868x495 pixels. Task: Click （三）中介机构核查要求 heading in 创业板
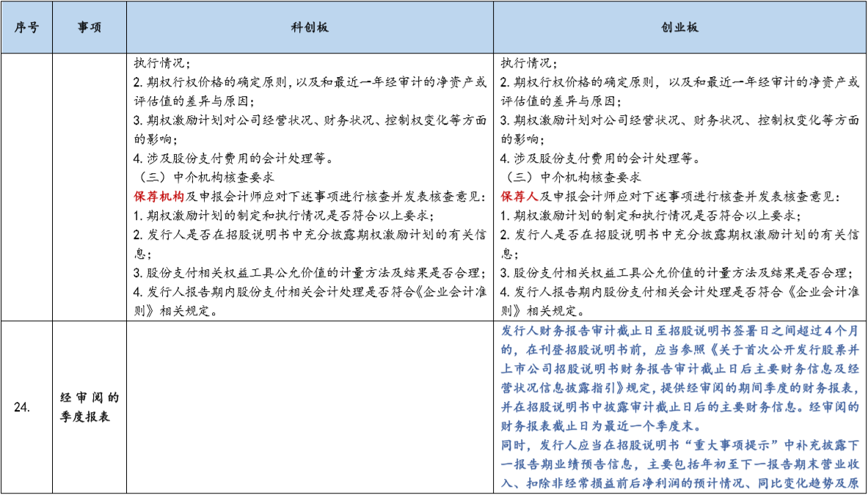pyautogui.click(x=572, y=177)
